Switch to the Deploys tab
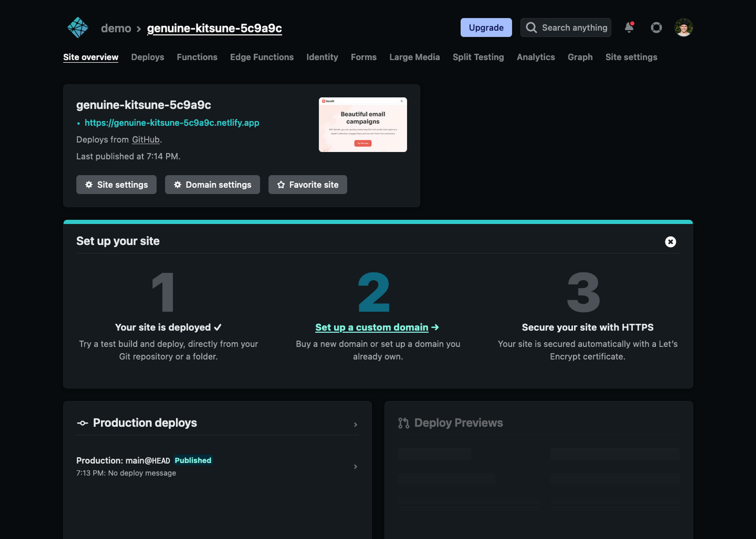Viewport: 756px width, 539px height. coord(147,57)
